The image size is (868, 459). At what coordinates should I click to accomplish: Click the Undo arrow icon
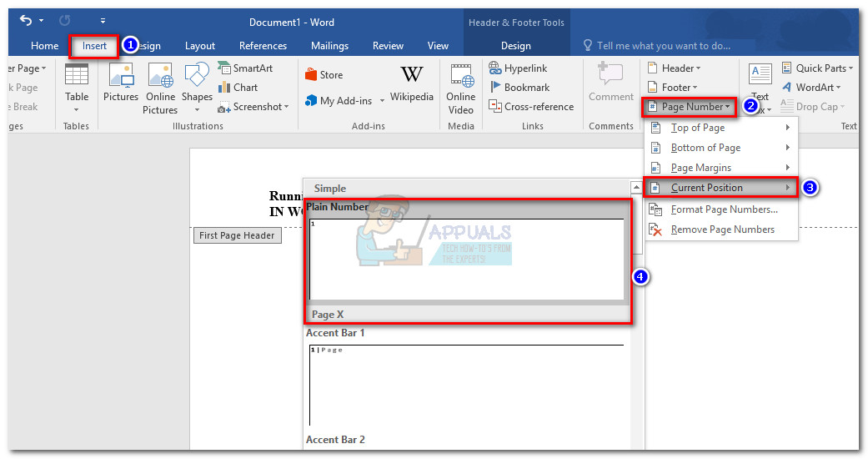[26, 21]
